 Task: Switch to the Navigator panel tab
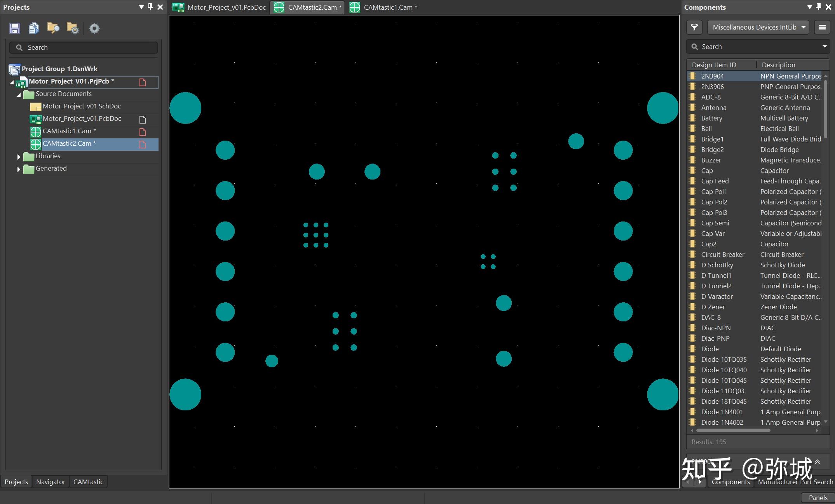click(x=51, y=482)
